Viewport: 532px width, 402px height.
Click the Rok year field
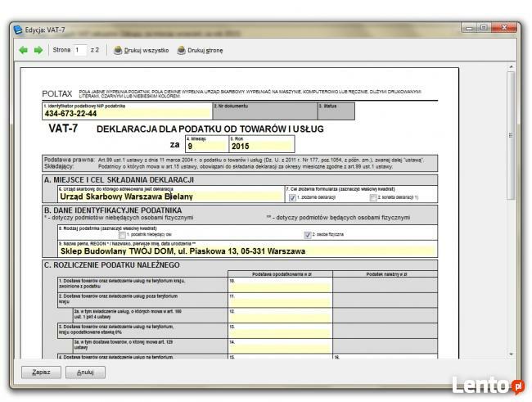(259, 146)
